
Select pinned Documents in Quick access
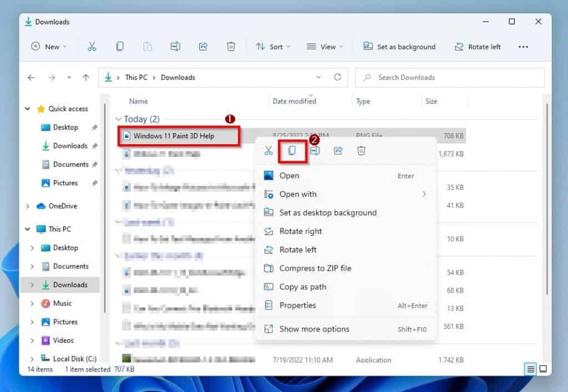[70, 164]
